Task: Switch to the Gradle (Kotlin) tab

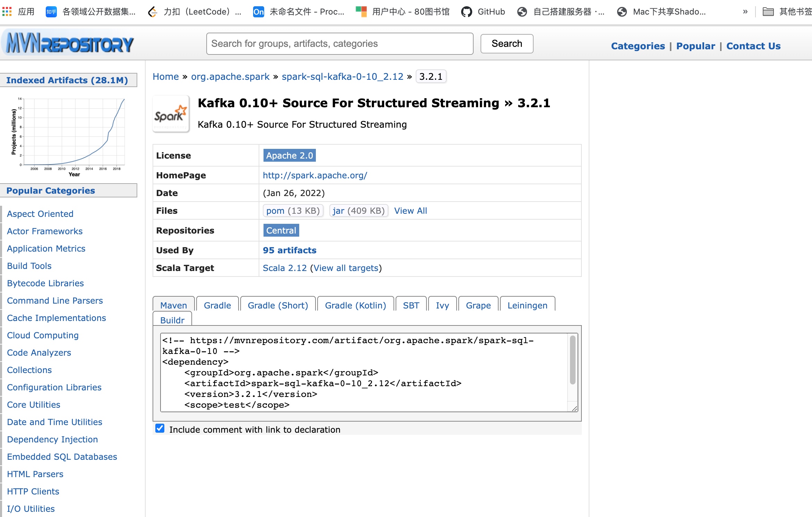Action: [355, 305]
